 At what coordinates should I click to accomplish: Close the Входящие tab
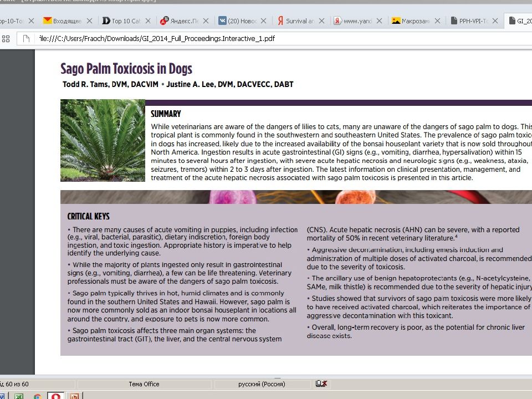click(x=89, y=21)
